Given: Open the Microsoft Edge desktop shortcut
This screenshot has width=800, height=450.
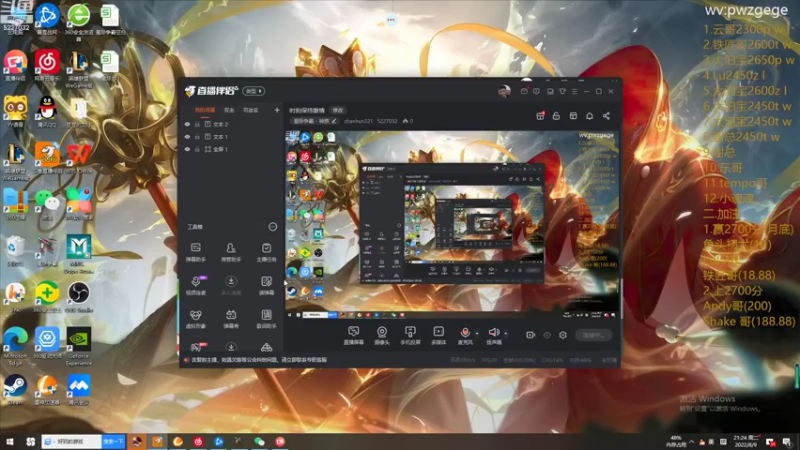Looking at the screenshot, I should (x=15, y=346).
